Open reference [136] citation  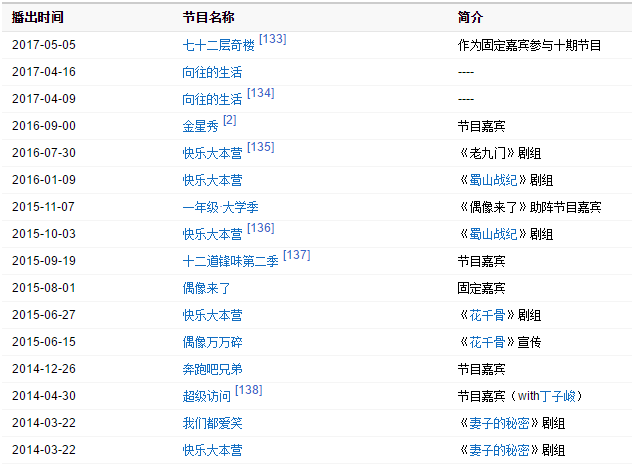click(x=260, y=228)
